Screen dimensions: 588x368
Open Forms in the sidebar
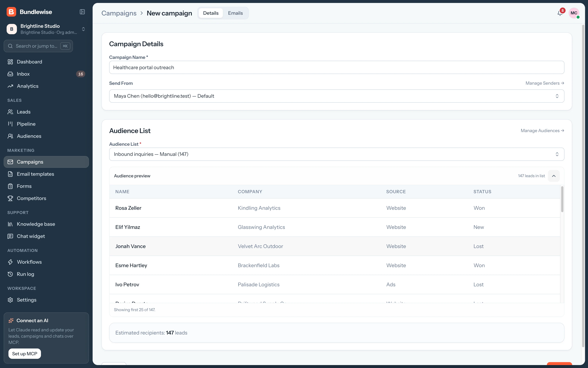tap(46, 186)
